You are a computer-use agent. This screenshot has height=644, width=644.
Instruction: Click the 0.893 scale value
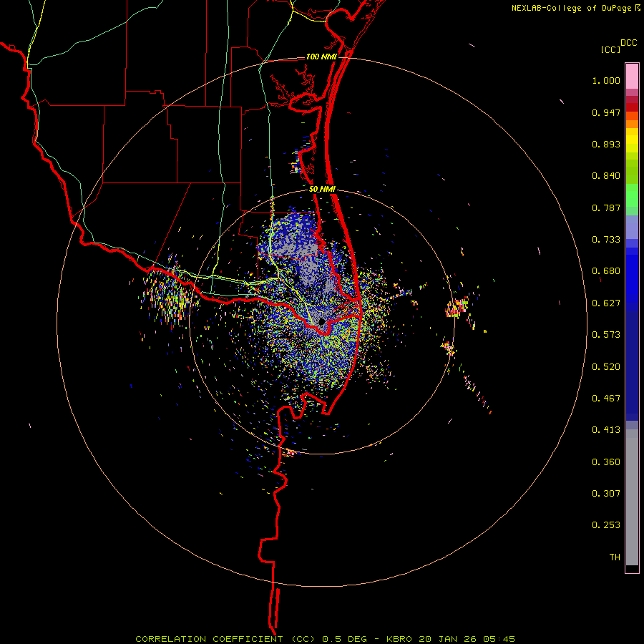point(606,144)
